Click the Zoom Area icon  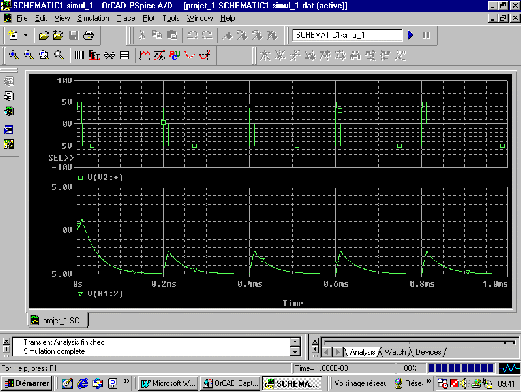(x=44, y=55)
